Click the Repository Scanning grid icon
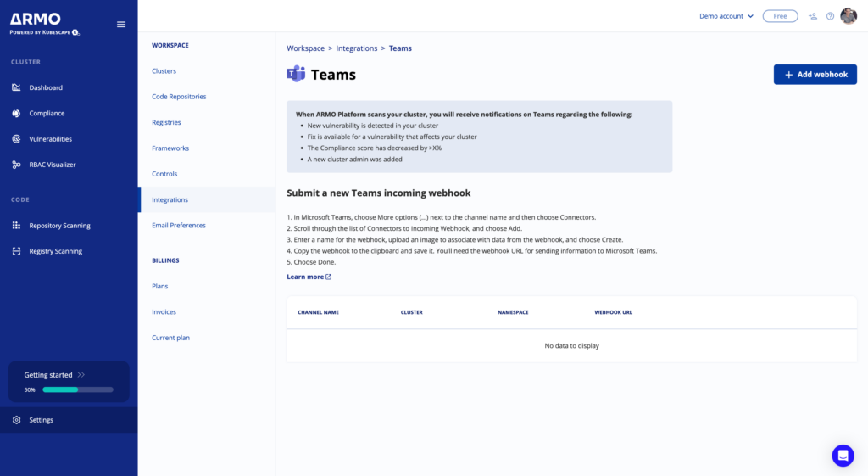The image size is (868, 476). click(17, 226)
